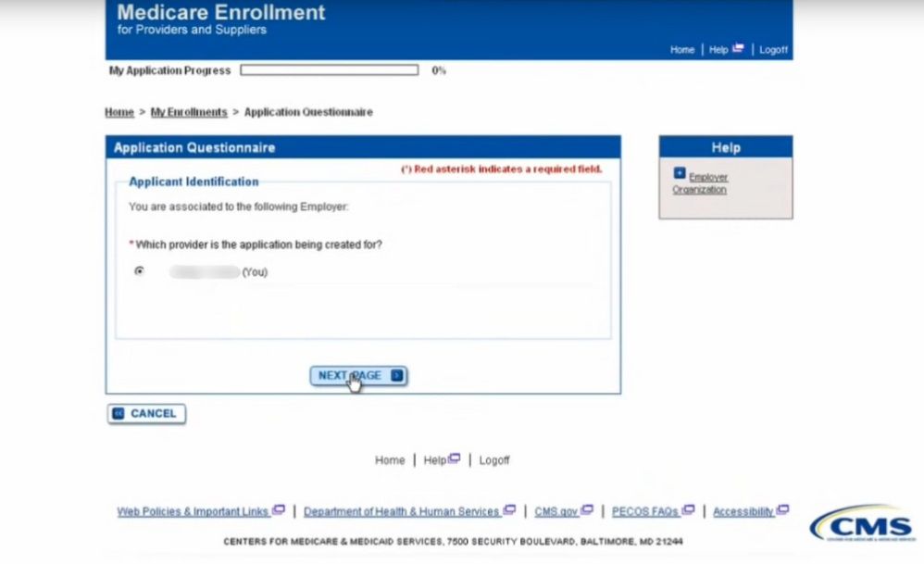Click the NEXT PAGE button
924x564 pixels.
(358, 375)
